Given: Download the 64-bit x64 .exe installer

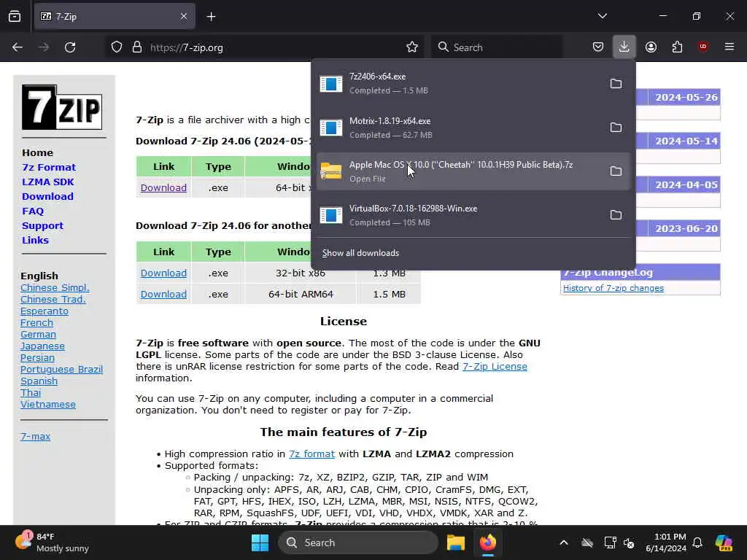Looking at the screenshot, I should [163, 187].
